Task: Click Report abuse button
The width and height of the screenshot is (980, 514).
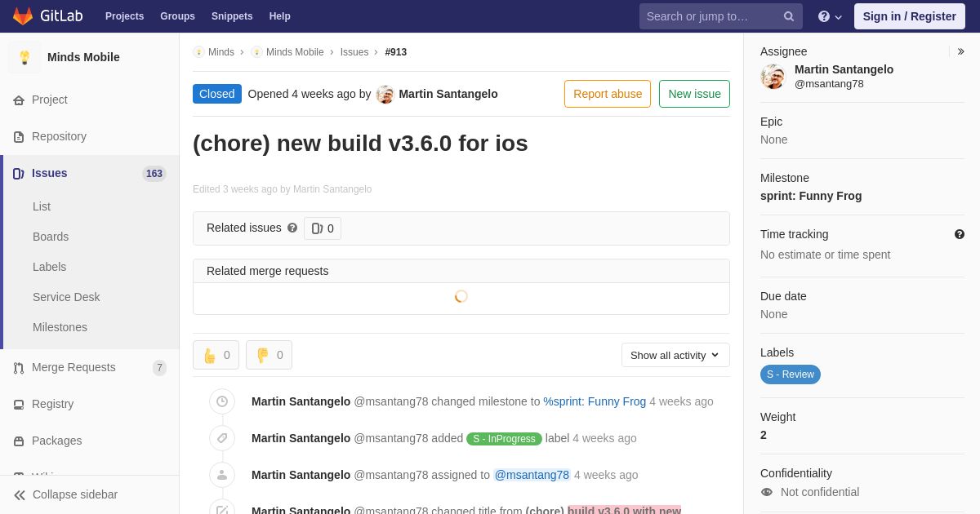Action: pyautogui.click(x=608, y=94)
